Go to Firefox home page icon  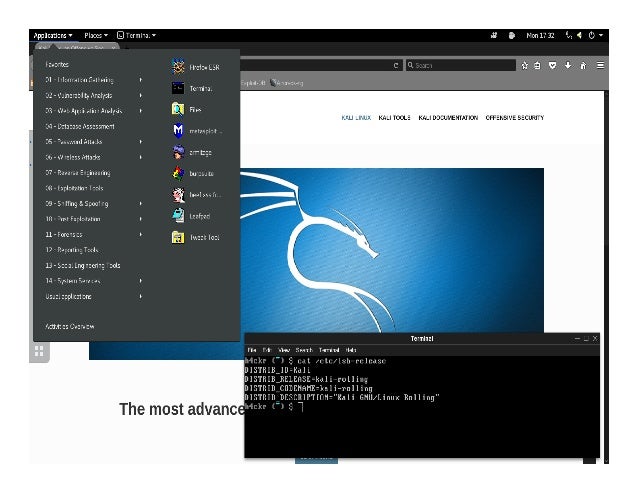coord(583,65)
